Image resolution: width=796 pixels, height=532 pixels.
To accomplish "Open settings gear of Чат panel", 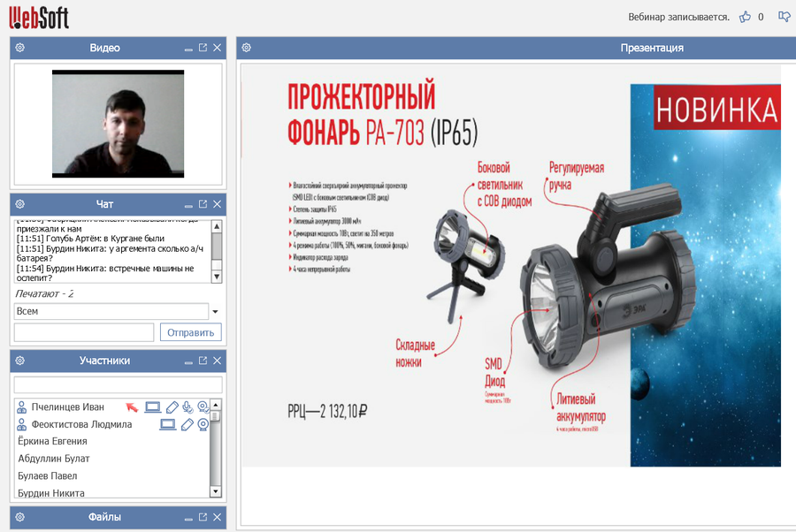I will click(x=19, y=204).
